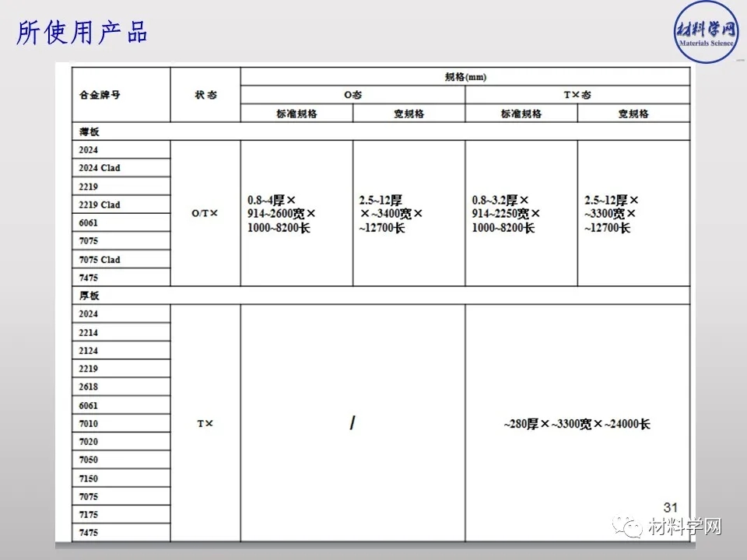Viewport: 747px width, 560px height.
Task: Select the 厚板 section row
Action: (x=89, y=296)
